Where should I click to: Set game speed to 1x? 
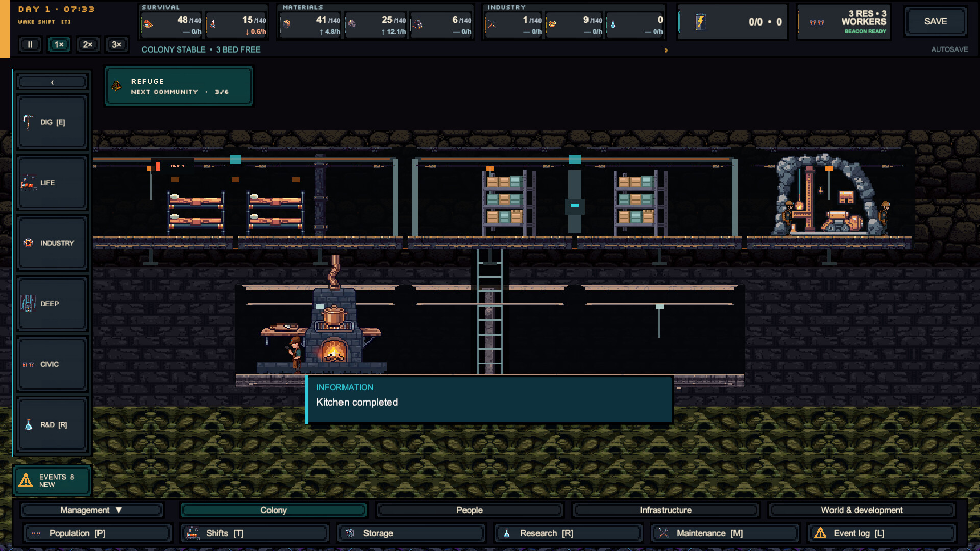(x=59, y=44)
